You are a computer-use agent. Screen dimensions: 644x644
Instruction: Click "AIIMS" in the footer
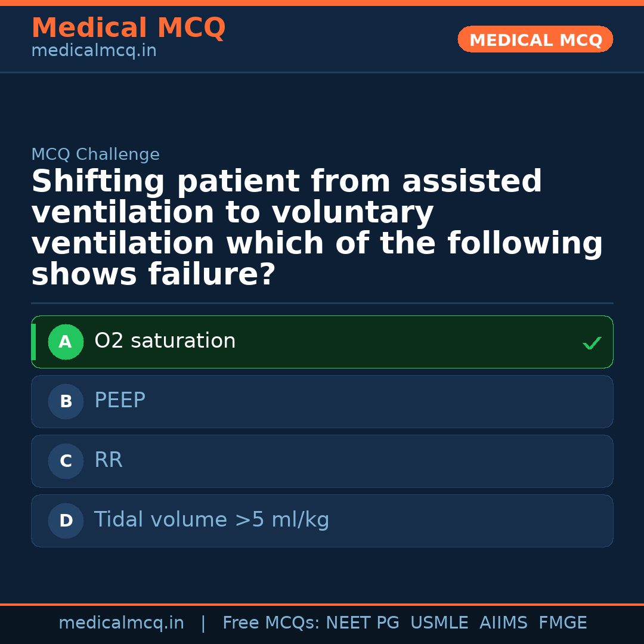pyautogui.click(x=503, y=623)
